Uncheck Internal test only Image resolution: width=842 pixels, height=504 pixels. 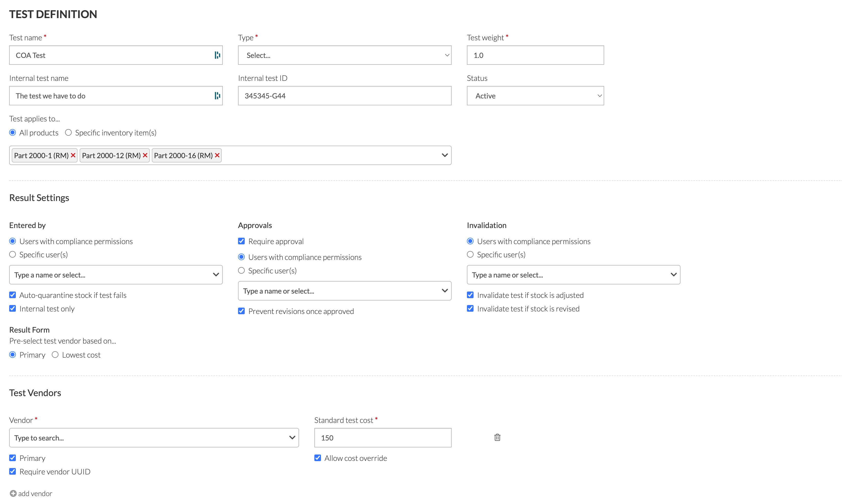(x=12, y=308)
